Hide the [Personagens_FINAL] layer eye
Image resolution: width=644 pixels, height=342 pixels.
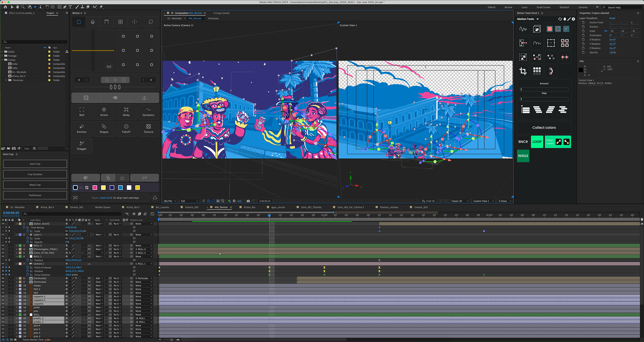[3, 249]
